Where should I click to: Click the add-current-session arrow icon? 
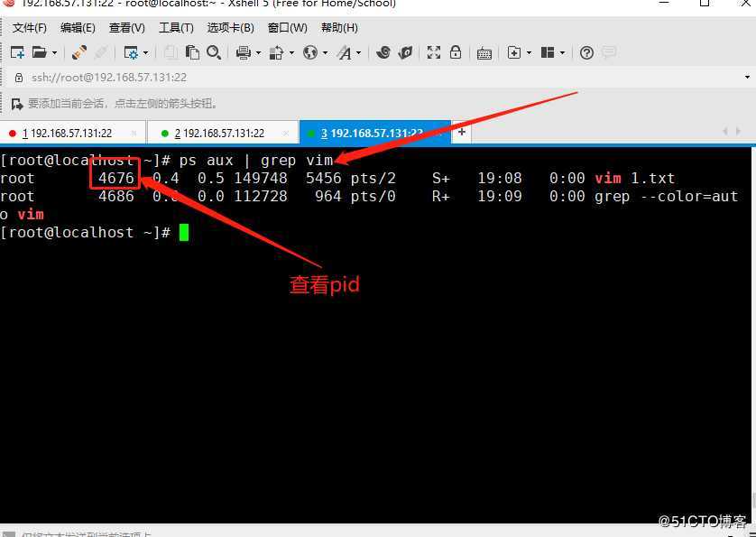click(17, 104)
